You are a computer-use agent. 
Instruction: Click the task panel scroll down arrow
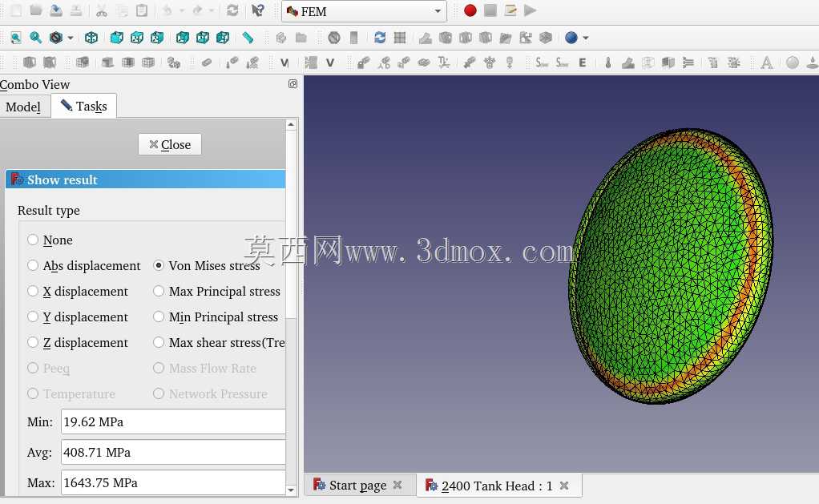click(291, 490)
